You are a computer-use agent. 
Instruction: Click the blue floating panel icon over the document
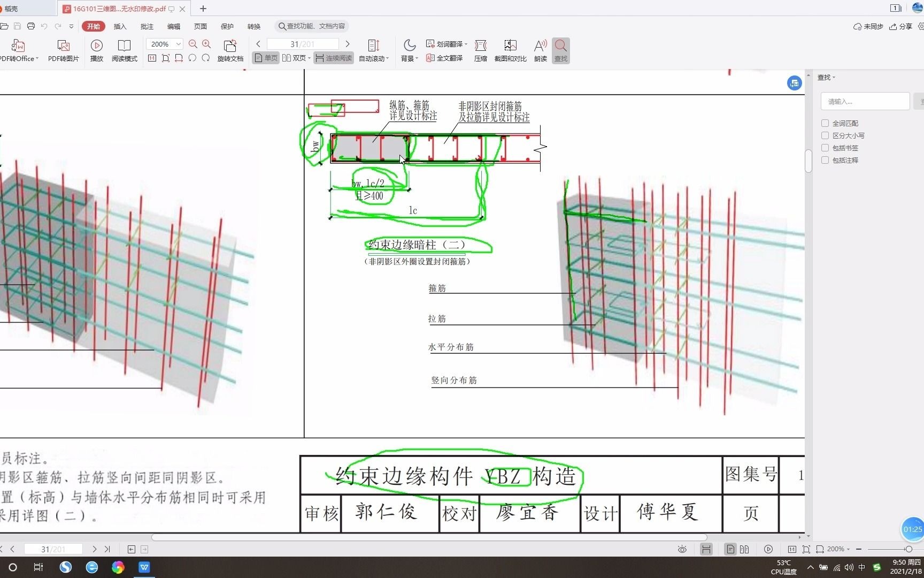point(795,83)
